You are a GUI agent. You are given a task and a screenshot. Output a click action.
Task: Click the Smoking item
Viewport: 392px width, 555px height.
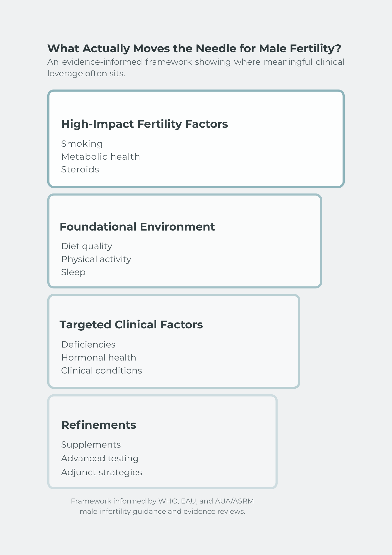coord(82,144)
